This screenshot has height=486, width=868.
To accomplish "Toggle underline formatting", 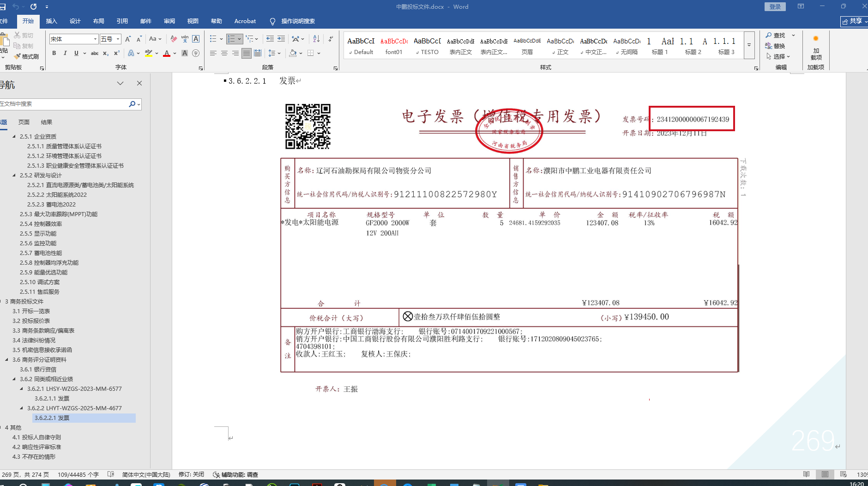I will pyautogui.click(x=76, y=53).
